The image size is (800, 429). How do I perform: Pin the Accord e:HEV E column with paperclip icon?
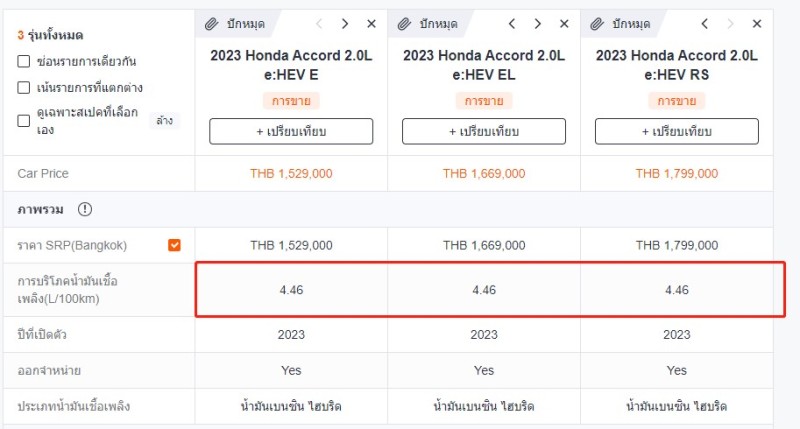[235, 24]
